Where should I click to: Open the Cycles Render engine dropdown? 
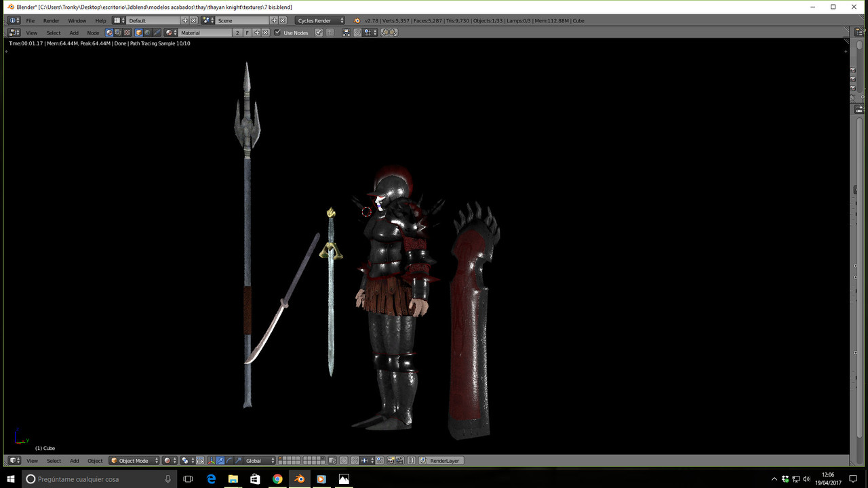pyautogui.click(x=320, y=20)
